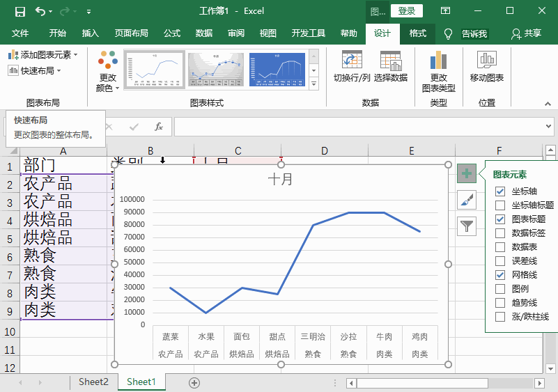Expand Add Chart Element (添加图表元素) dropdown
Image resolution: width=558 pixels, height=392 pixels.
pyautogui.click(x=43, y=55)
